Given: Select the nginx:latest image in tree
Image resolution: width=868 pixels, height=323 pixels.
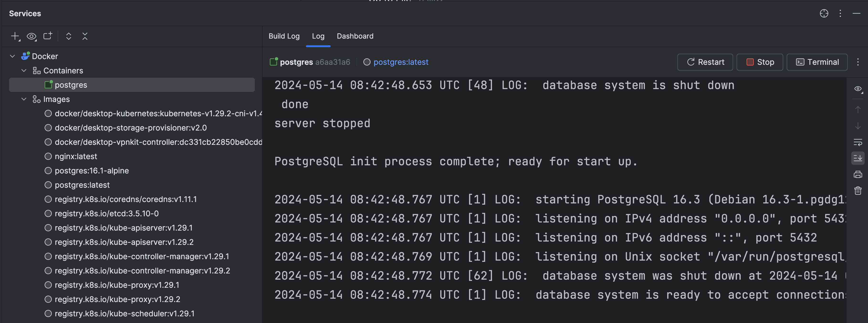Looking at the screenshot, I should [76, 156].
